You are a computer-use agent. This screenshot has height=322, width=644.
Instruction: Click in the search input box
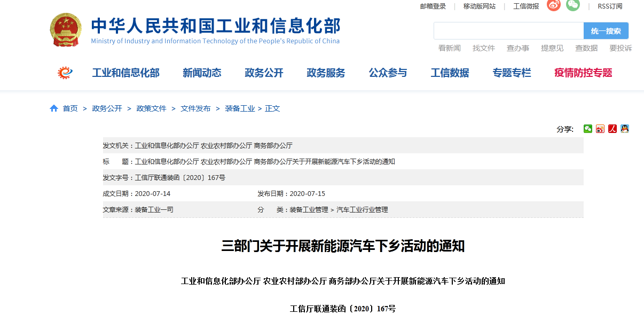pyautogui.click(x=508, y=31)
